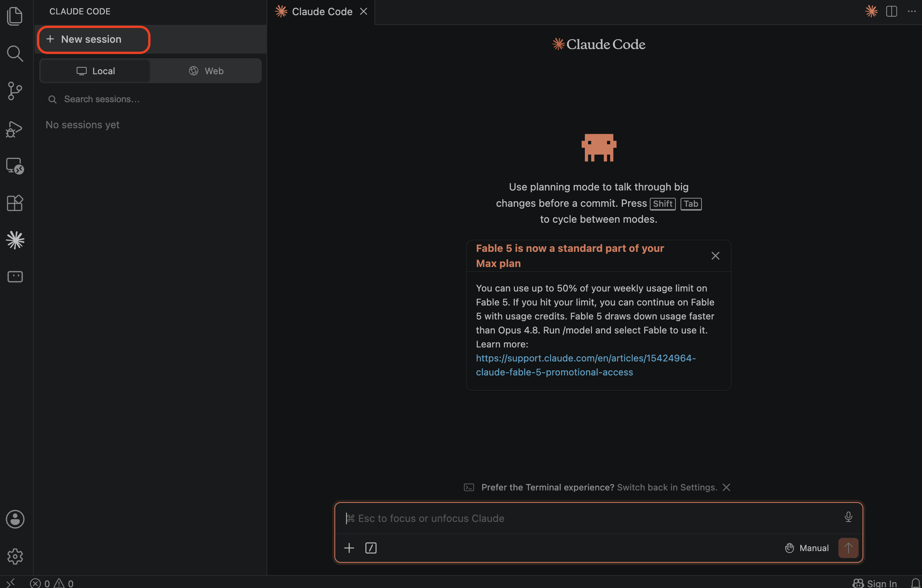
Task: Add attachment with the plus icon
Action: click(x=349, y=548)
